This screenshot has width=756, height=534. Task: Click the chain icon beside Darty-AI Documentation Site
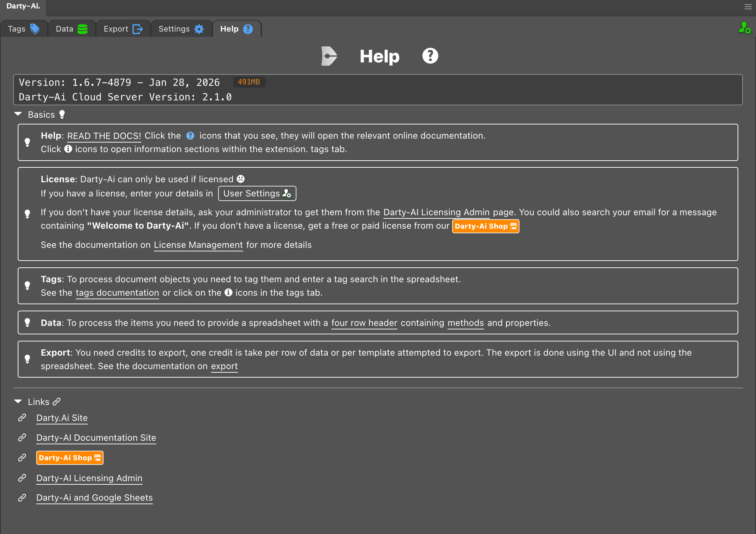[22, 438]
